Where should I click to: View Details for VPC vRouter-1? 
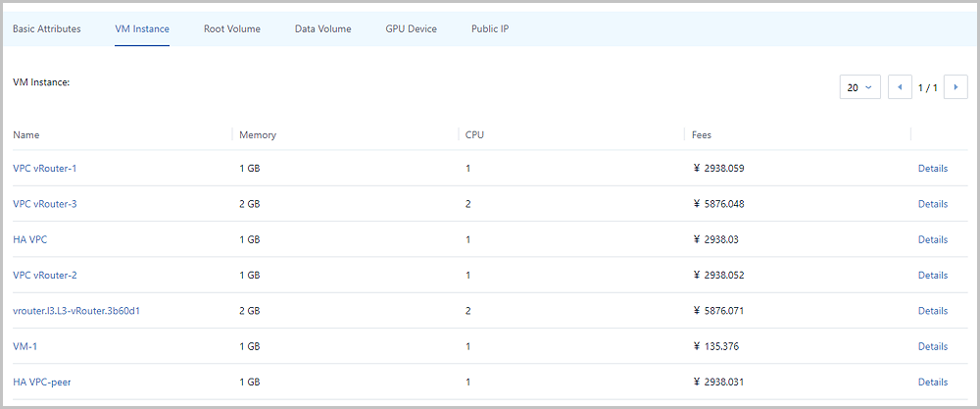pyautogui.click(x=933, y=169)
